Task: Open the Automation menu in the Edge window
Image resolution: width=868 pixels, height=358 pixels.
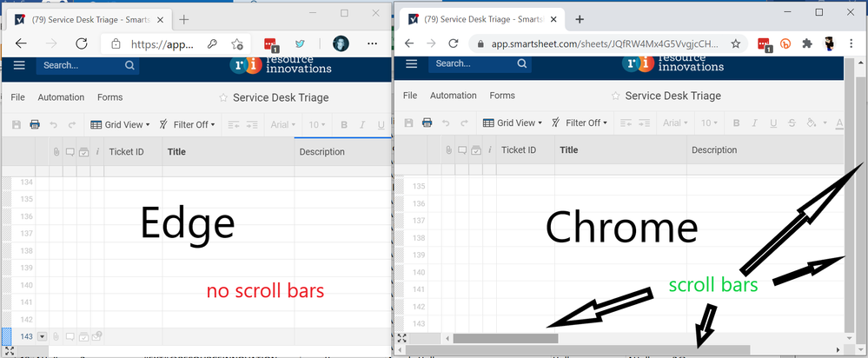Action: tap(61, 97)
